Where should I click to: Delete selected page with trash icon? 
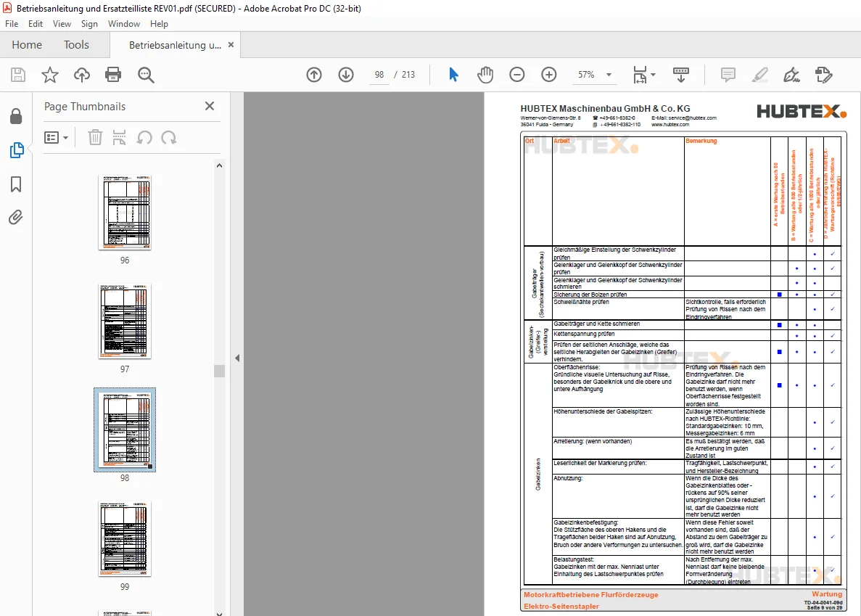95,137
